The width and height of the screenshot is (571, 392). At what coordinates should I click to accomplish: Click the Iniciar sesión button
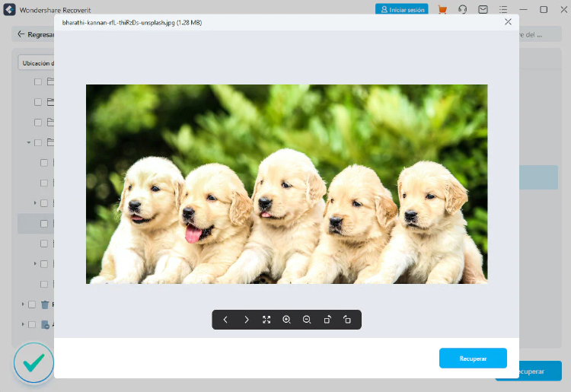point(401,10)
